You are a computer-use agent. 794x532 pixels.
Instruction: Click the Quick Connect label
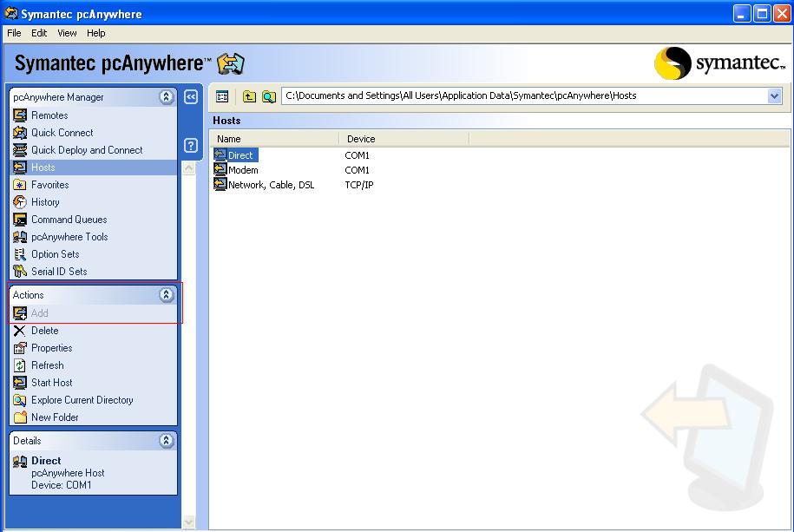point(62,133)
